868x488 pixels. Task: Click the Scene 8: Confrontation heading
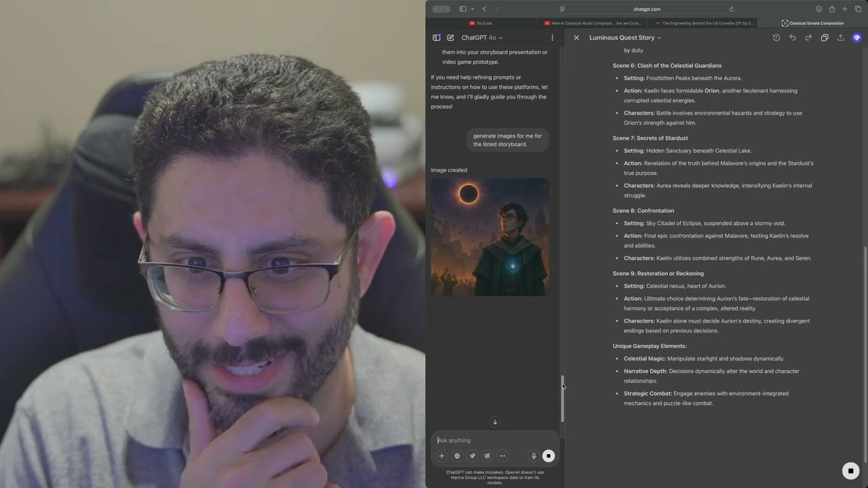click(644, 211)
